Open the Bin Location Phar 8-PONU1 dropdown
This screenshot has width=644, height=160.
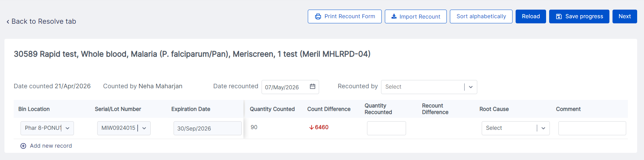(47, 128)
